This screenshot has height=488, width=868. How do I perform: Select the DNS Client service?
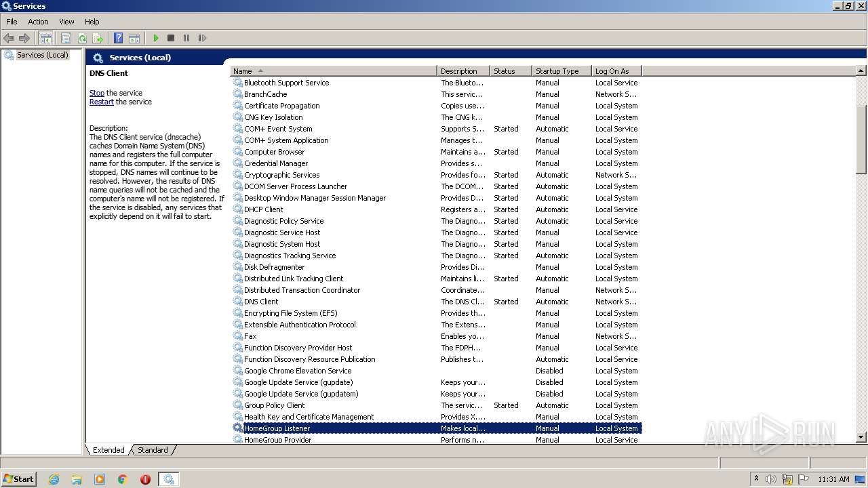[x=261, y=302]
